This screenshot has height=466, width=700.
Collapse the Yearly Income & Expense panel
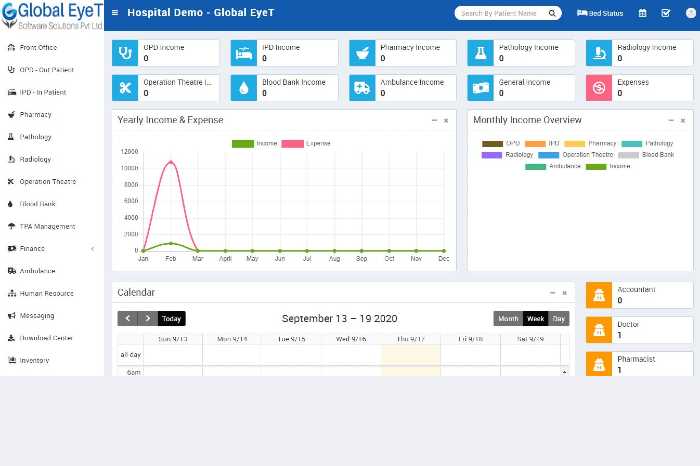pyautogui.click(x=434, y=120)
